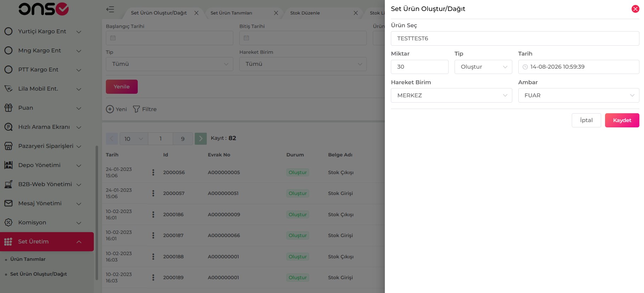Click the PTT Kargo Ent circle icon
This screenshot has height=293, width=644.
[8, 69]
